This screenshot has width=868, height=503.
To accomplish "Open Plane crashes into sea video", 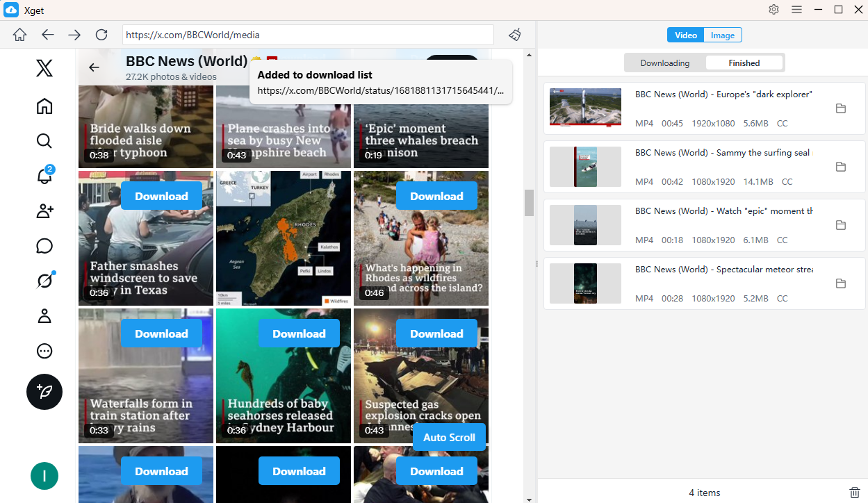I will point(284,126).
